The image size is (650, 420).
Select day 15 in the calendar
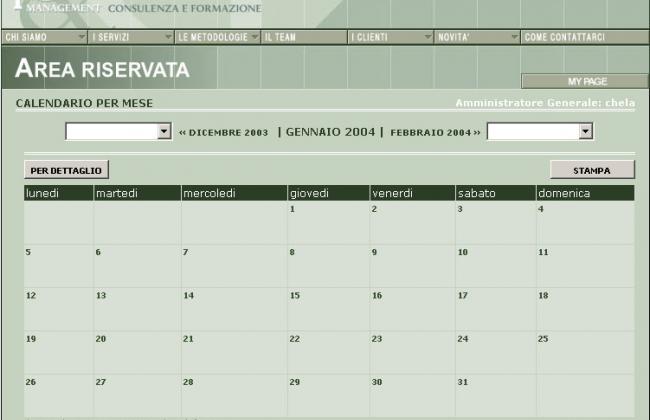(294, 296)
